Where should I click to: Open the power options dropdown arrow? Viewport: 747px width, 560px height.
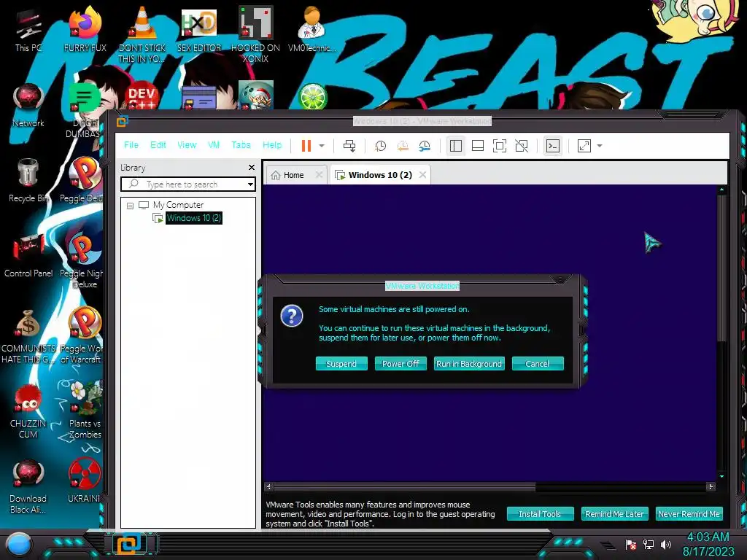tap(322, 146)
